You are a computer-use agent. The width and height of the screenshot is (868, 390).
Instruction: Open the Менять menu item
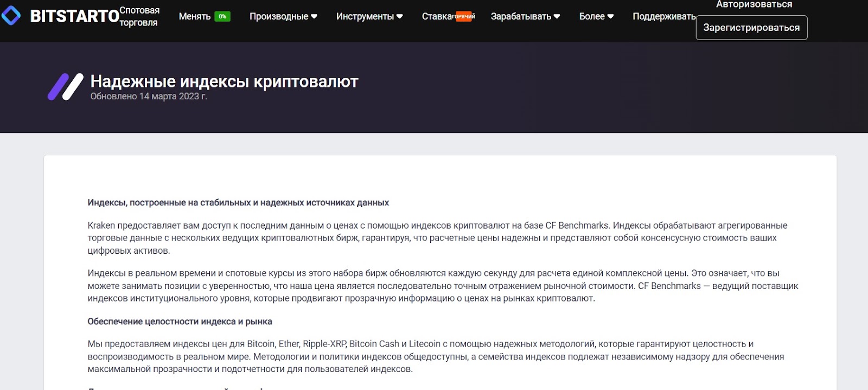click(x=195, y=16)
